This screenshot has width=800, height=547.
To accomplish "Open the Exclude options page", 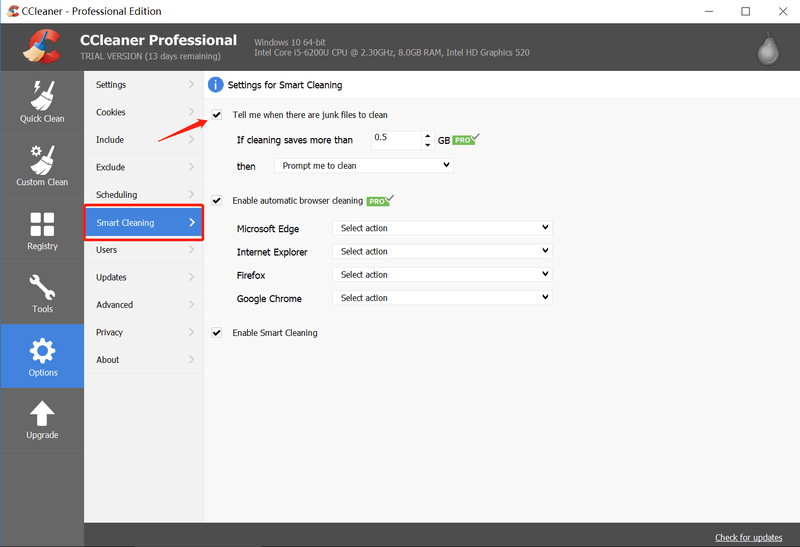I will [143, 167].
